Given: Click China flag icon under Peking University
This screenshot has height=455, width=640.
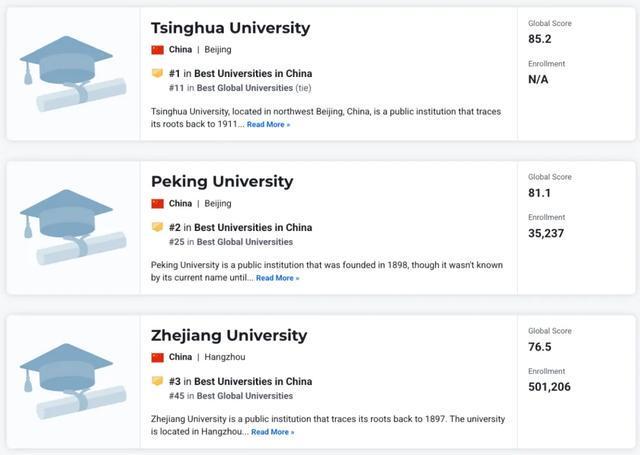Looking at the screenshot, I should point(157,203).
